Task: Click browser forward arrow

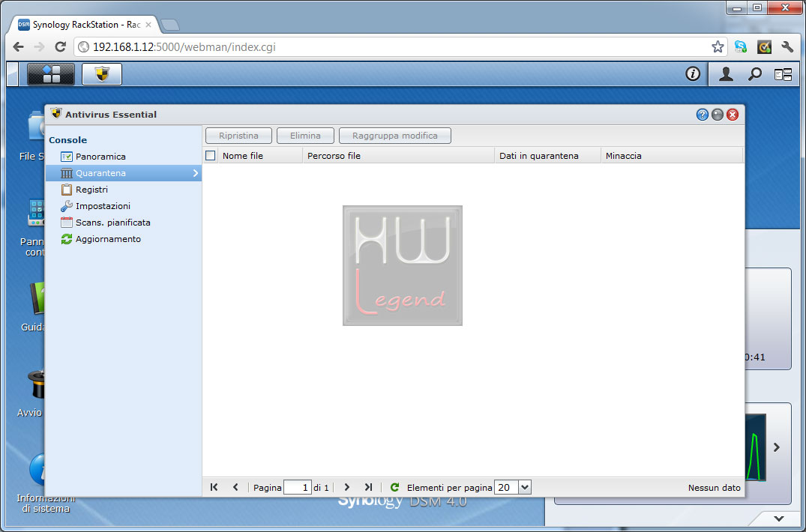Action: tap(39, 46)
